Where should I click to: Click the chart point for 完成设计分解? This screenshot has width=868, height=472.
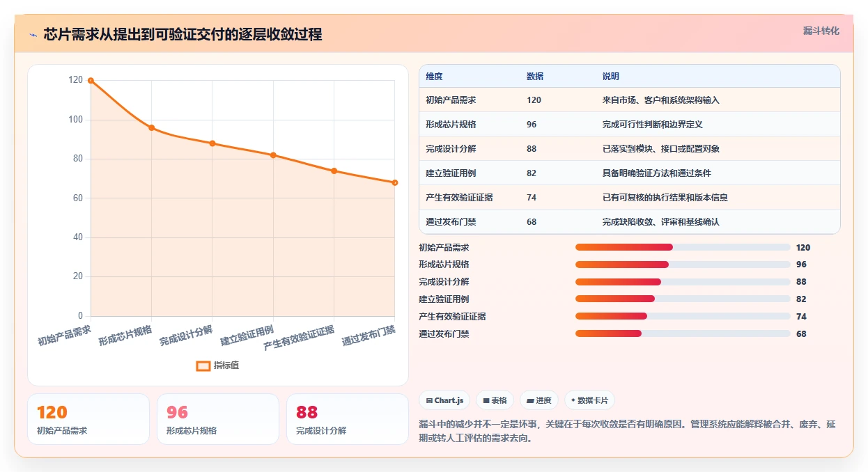pos(212,143)
